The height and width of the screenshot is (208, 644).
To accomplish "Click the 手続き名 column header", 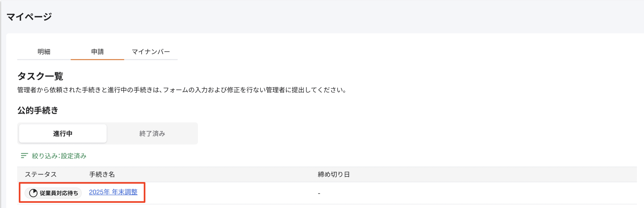I will pyautogui.click(x=102, y=174).
